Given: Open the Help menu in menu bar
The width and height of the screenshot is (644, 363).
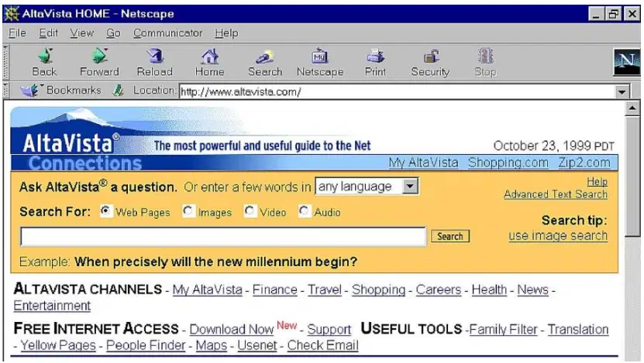Looking at the screenshot, I should [226, 33].
